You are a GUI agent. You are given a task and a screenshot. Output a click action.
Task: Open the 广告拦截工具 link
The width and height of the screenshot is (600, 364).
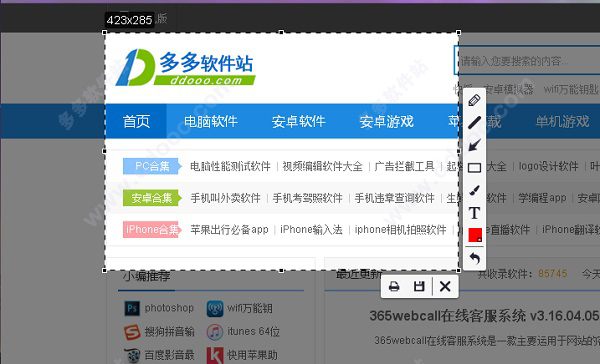(404, 166)
